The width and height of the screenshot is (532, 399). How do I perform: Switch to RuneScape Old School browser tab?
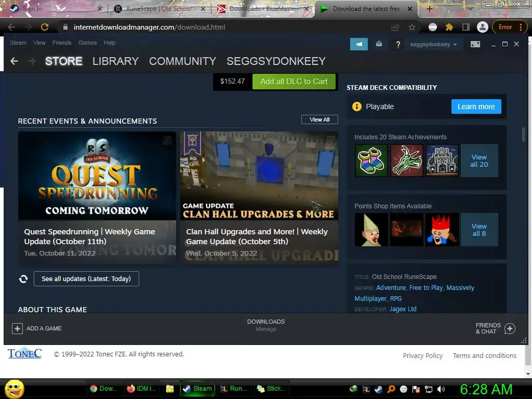coord(159,9)
